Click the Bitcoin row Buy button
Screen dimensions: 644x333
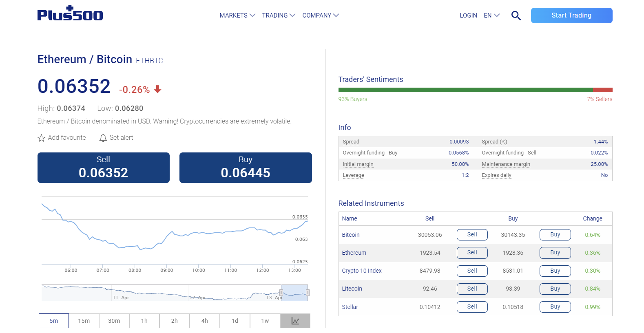coord(555,235)
